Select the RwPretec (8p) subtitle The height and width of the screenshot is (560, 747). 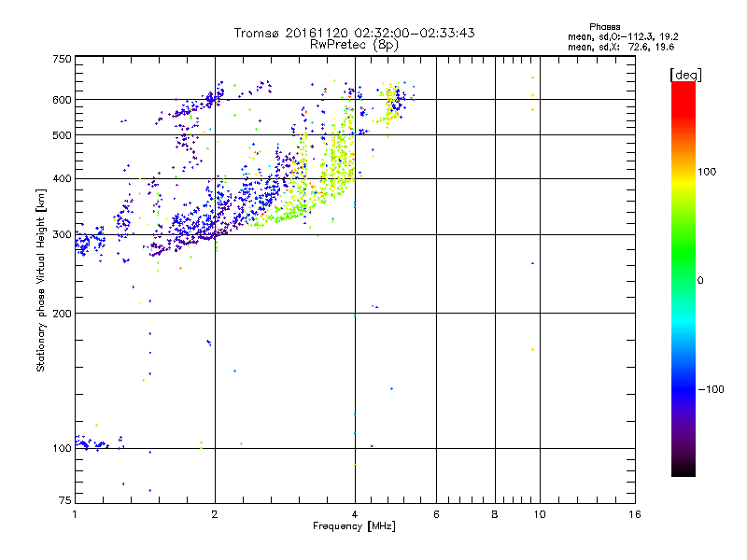[354, 44]
